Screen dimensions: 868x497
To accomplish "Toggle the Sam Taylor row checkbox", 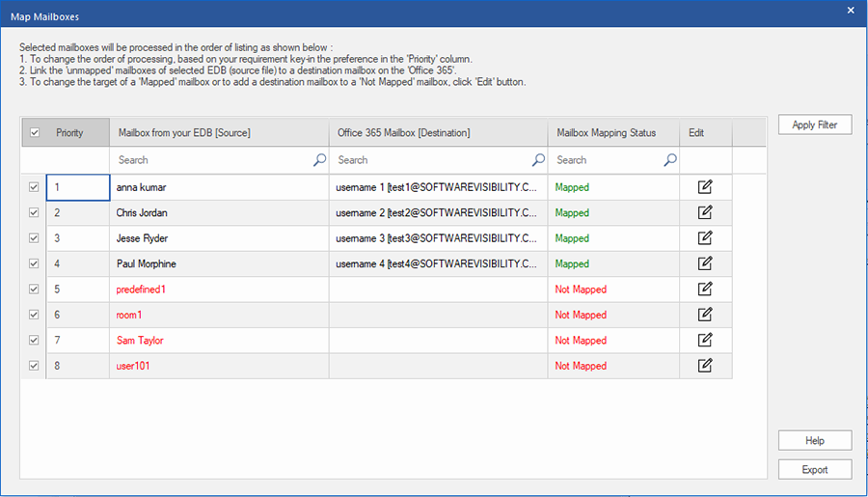I will click(x=34, y=341).
